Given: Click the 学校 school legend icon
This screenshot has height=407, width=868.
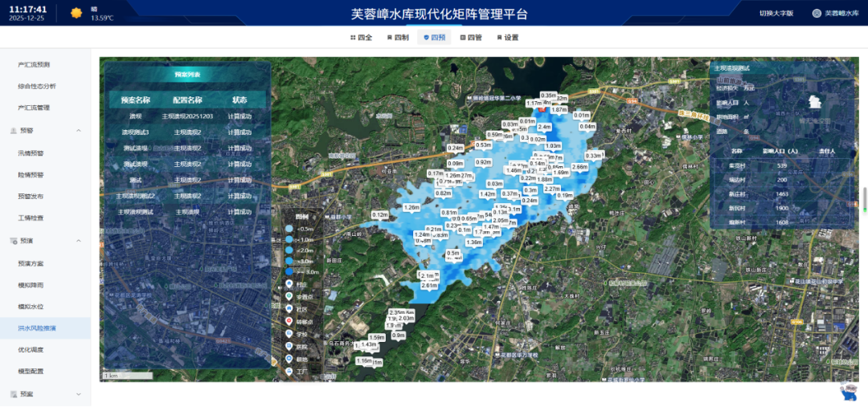Looking at the screenshot, I should pos(289,333).
